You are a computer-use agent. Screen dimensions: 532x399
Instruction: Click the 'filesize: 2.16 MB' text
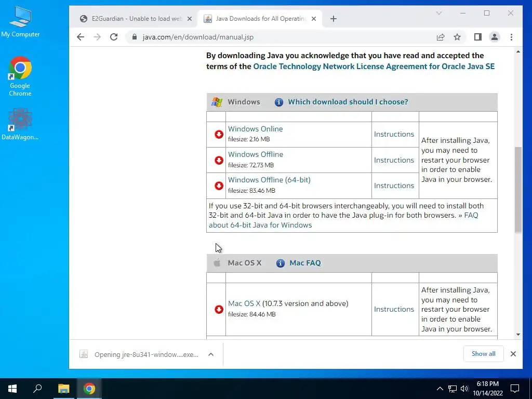pos(249,139)
